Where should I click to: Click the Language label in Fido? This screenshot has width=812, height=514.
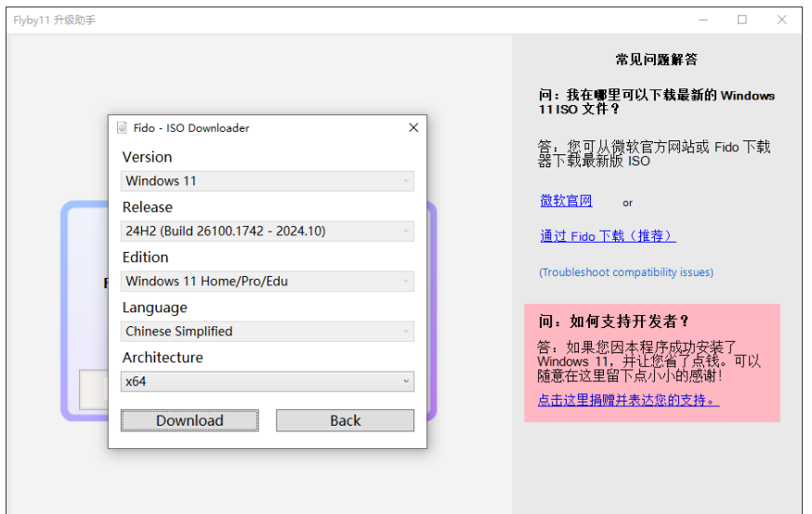155,308
